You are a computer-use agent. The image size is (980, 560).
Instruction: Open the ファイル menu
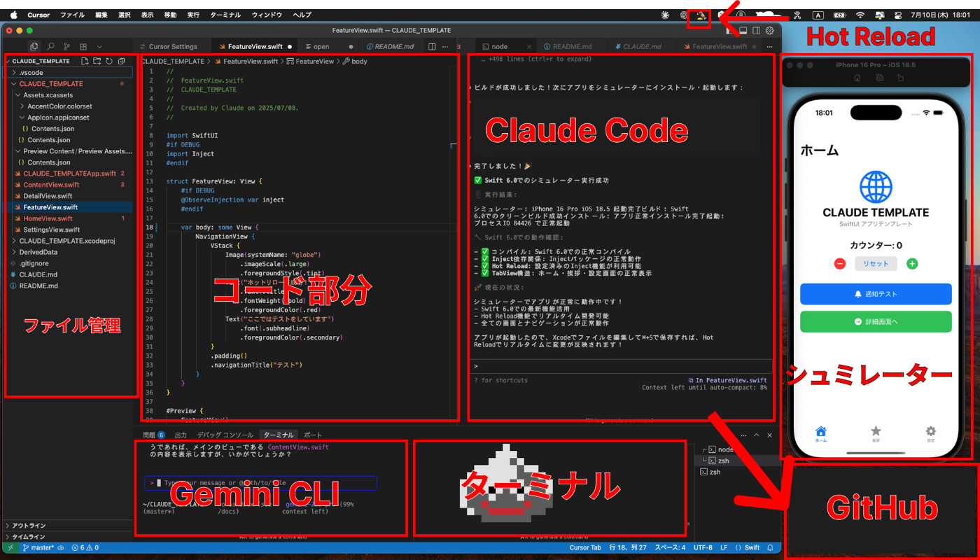point(73,15)
